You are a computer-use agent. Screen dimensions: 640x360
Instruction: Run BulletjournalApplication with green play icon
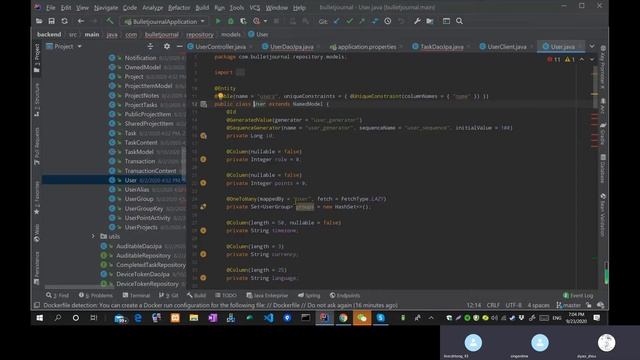(218, 21)
